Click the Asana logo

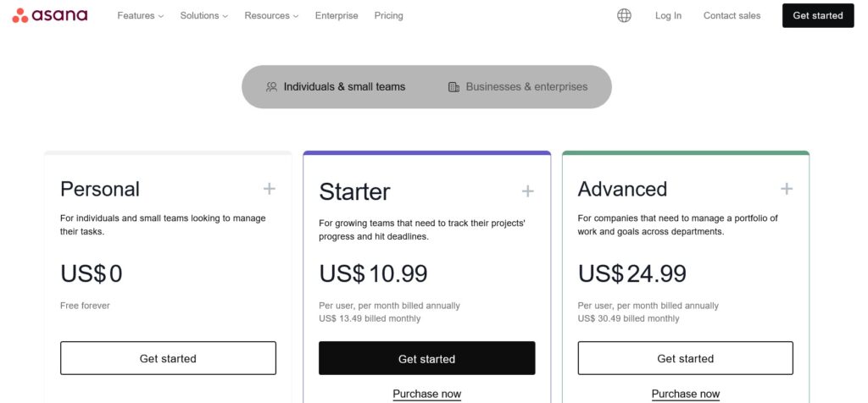coord(50,15)
